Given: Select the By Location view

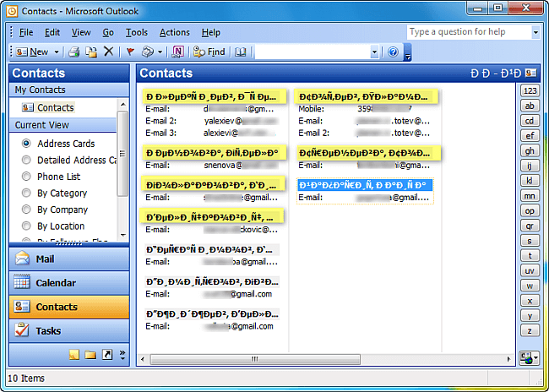Looking at the screenshot, I should coord(53,226).
